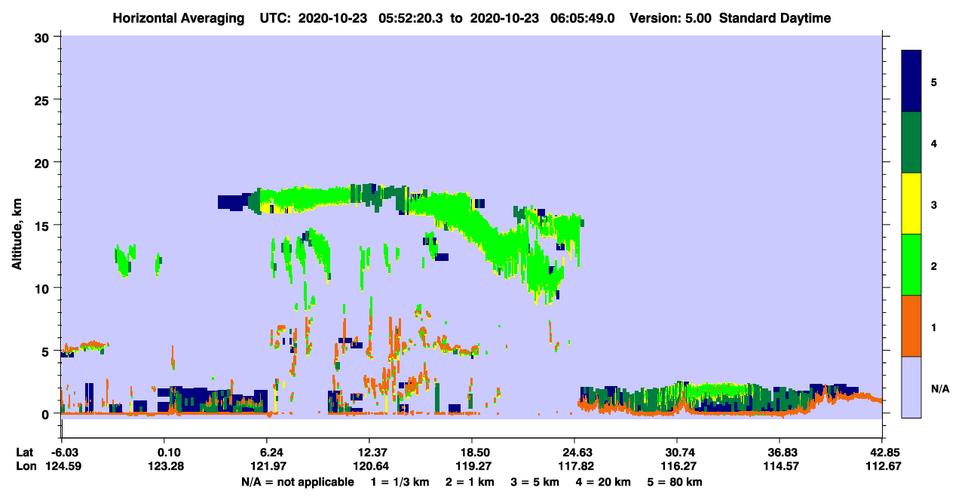Image resolution: width=980 pixels, height=503 pixels.
Task: Click the 'Version: 5.00' text
Action: pyautogui.click(x=670, y=18)
